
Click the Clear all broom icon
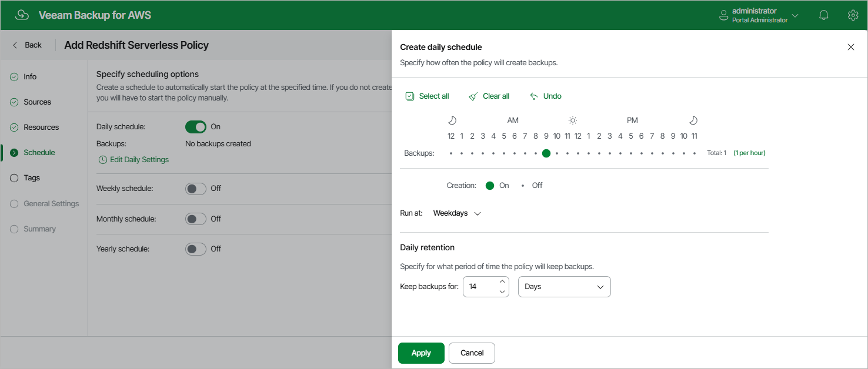coord(473,96)
